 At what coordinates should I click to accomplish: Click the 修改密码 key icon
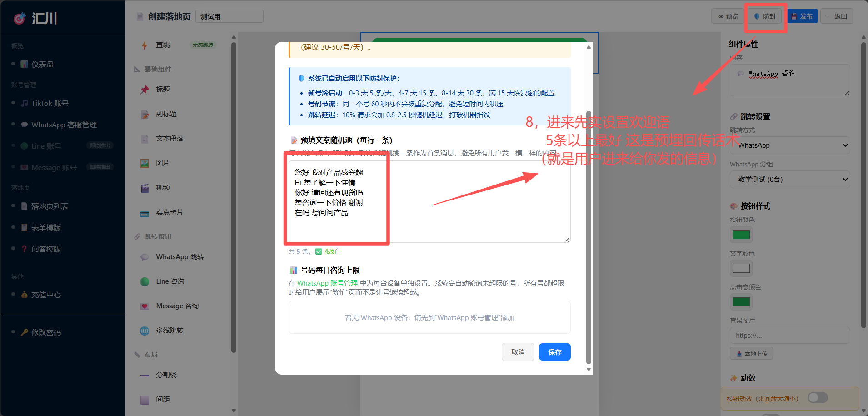click(x=25, y=332)
